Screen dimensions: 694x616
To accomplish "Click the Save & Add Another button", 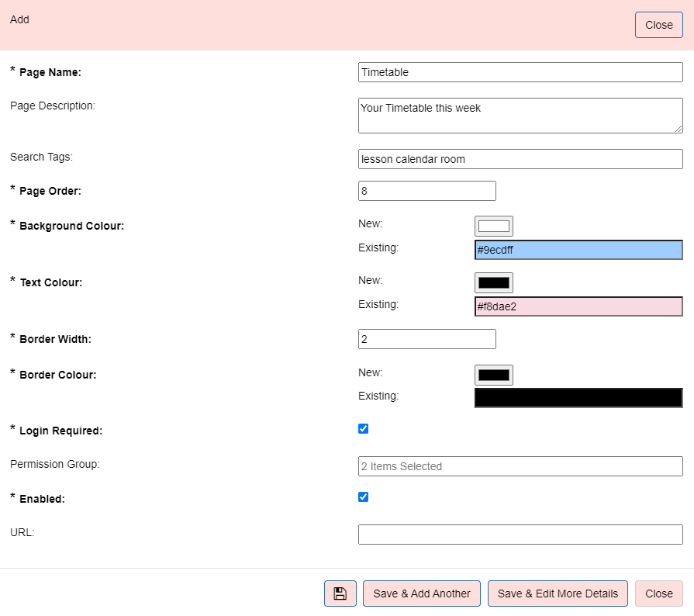I will coord(422,594).
